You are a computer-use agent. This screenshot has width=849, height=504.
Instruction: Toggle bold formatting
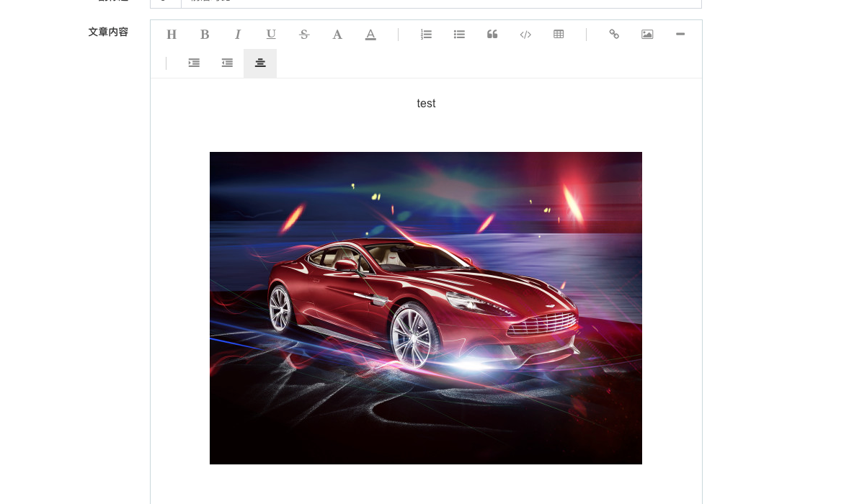coord(205,35)
